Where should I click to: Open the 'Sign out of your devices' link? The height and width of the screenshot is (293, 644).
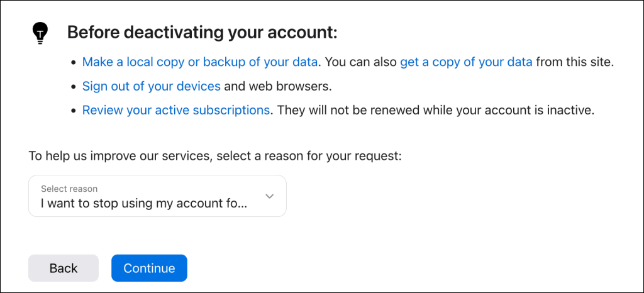coord(152,87)
